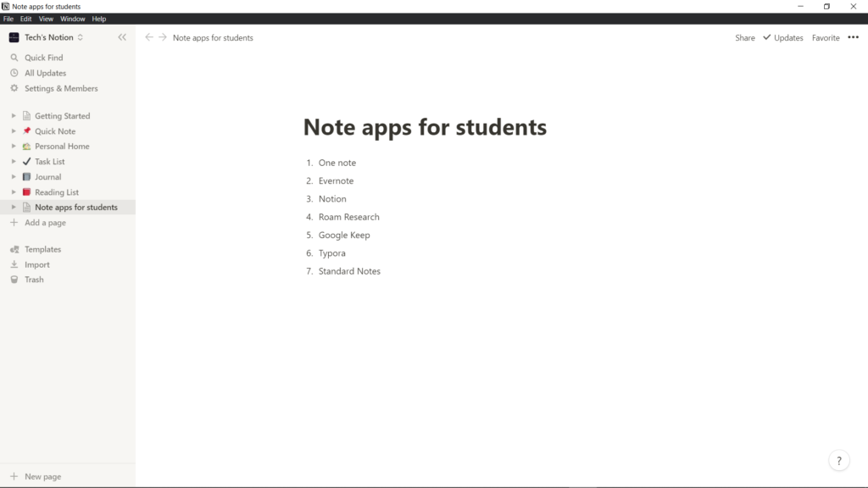Collapse the sidebar with double-chevron icon
Screen dimensions: 868x488
(122, 37)
